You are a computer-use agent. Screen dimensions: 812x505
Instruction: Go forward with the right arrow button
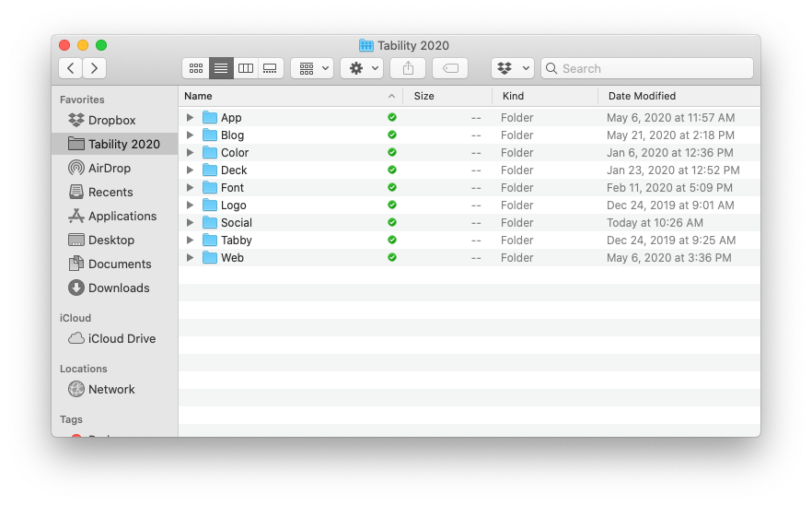click(94, 68)
